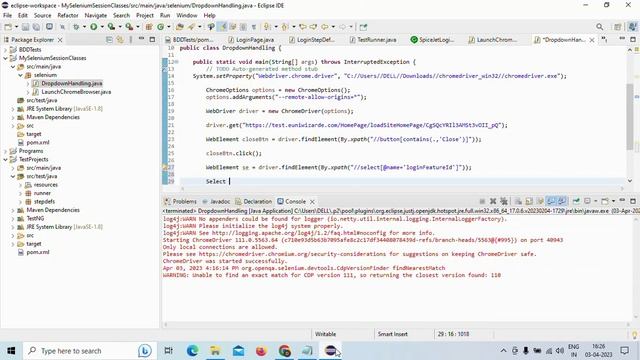Image resolution: width=640 pixels, height=360 pixels.
Task: Open the File menu
Action: pyautogui.click(x=7, y=16)
